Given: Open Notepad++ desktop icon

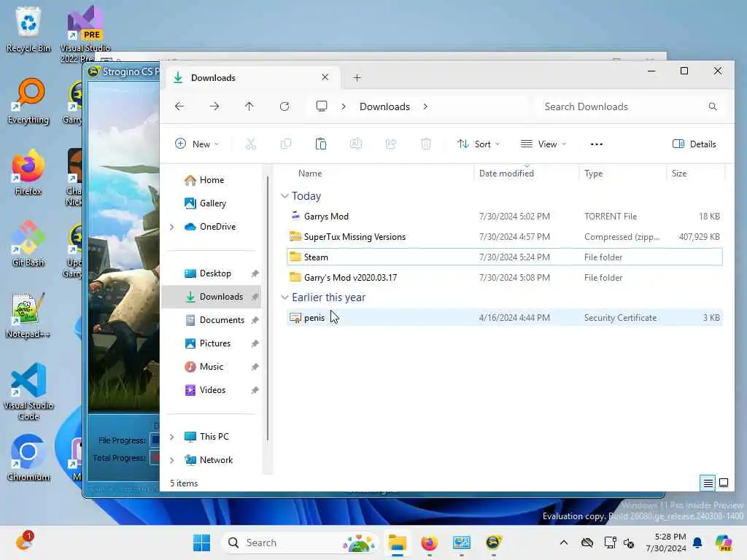Looking at the screenshot, I should 28,315.
